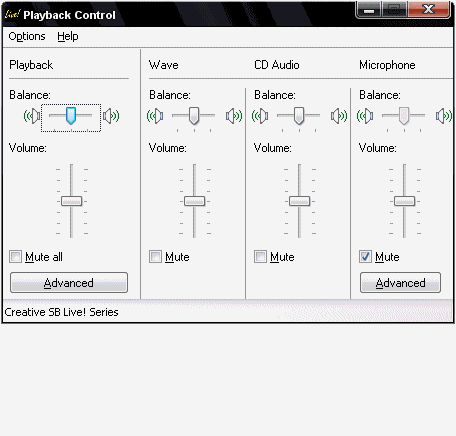Image resolution: width=456 pixels, height=436 pixels.
Task: Enable the Mute all checkbox
Action: click(x=15, y=257)
